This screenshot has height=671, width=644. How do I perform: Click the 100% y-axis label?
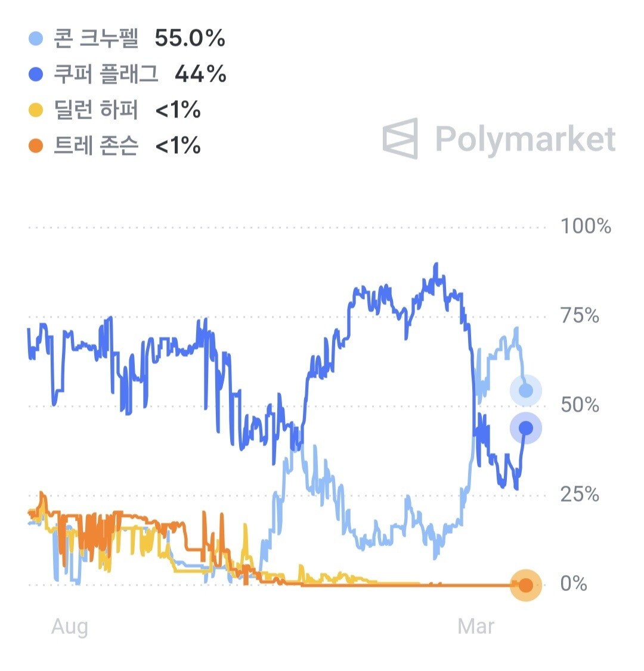point(586,226)
